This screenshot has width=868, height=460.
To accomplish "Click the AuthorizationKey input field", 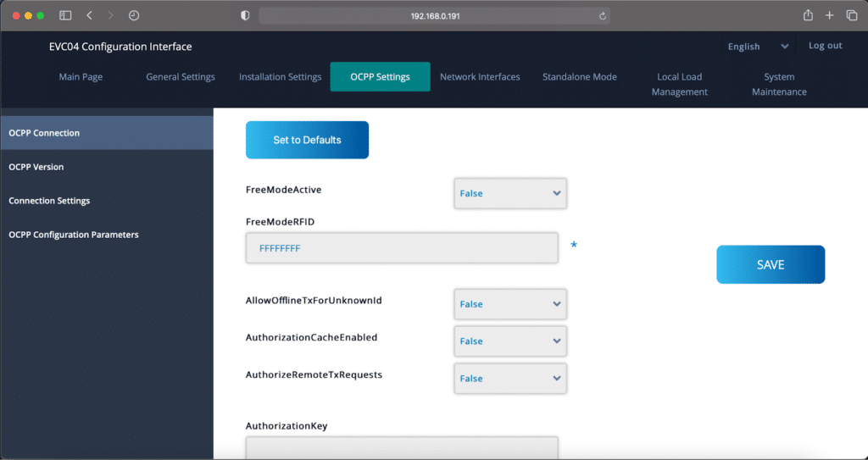I will pyautogui.click(x=402, y=448).
